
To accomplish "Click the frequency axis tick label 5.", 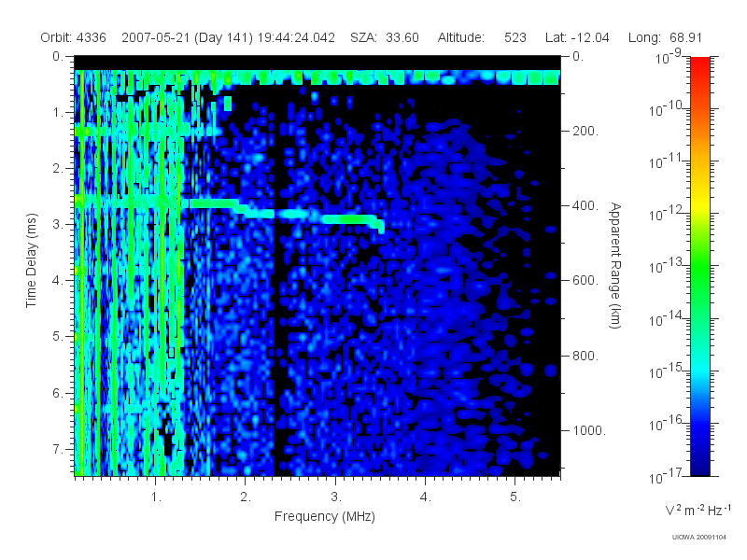I will 515,497.
